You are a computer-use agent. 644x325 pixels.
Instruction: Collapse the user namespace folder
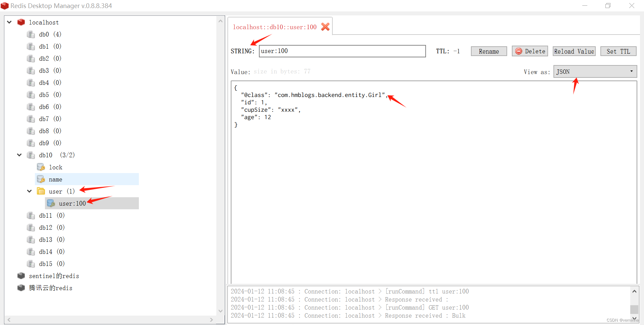(x=30, y=191)
